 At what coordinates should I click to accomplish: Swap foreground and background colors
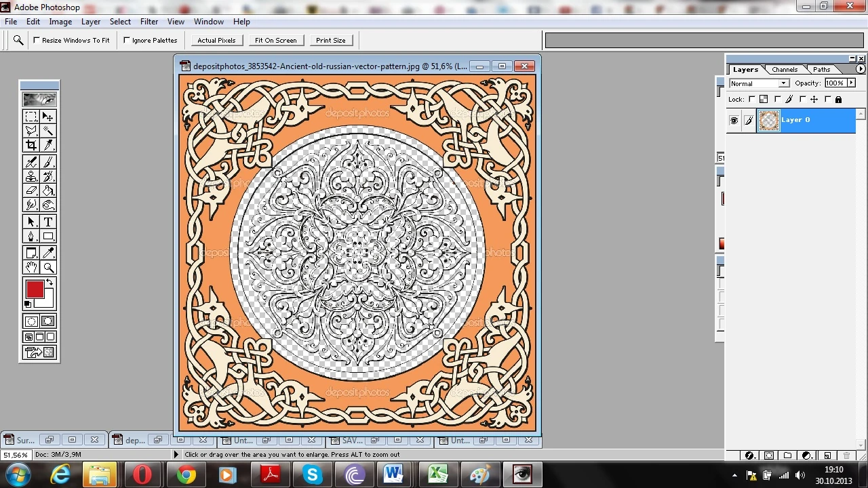(x=50, y=282)
